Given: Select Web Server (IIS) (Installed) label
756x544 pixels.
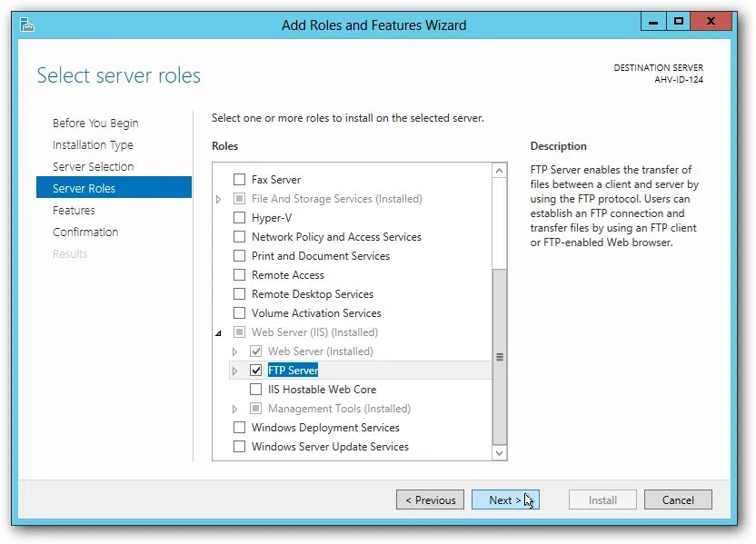Looking at the screenshot, I should (314, 332).
